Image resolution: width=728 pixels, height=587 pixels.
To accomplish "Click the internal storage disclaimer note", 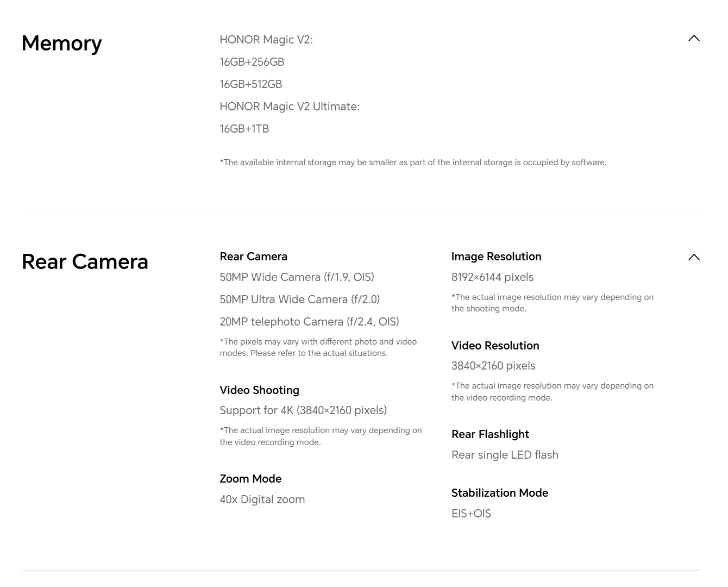I will coord(413,163).
